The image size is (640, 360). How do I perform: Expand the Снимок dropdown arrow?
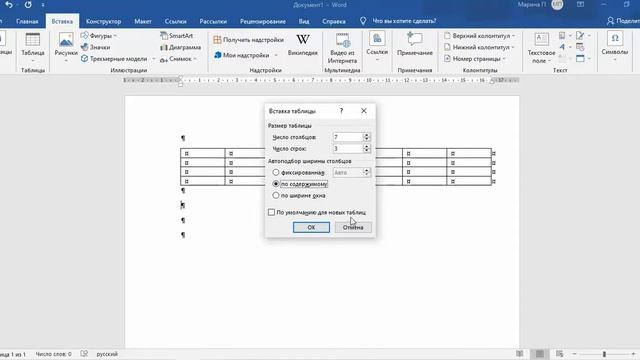coord(195,59)
